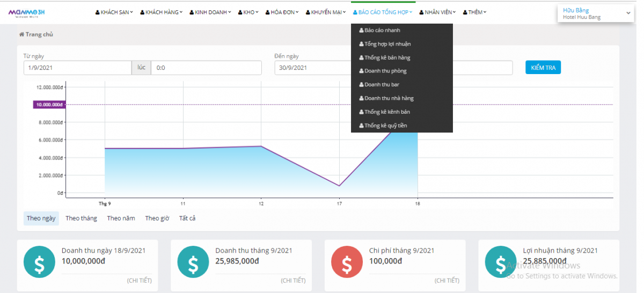The height and width of the screenshot is (293, 644).
Task: Click the red monthly expenses dollar icon
Action: [346, 263]
